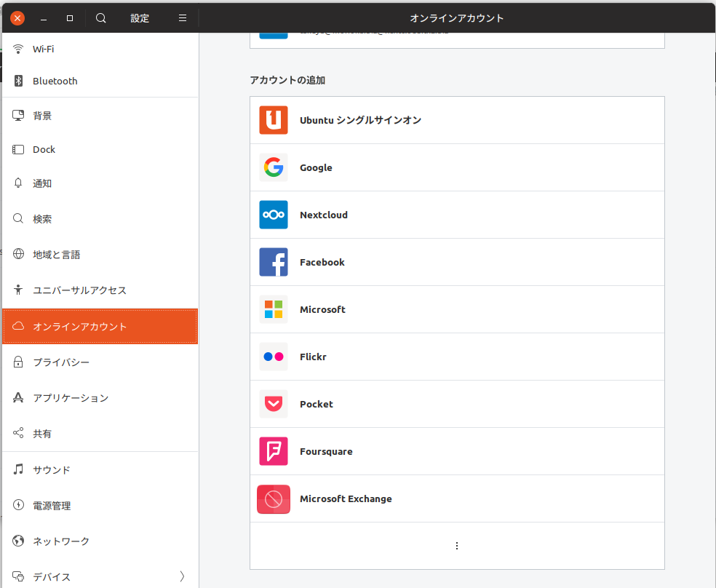Open Bluetooth settings panel

[x=100, y=81]
